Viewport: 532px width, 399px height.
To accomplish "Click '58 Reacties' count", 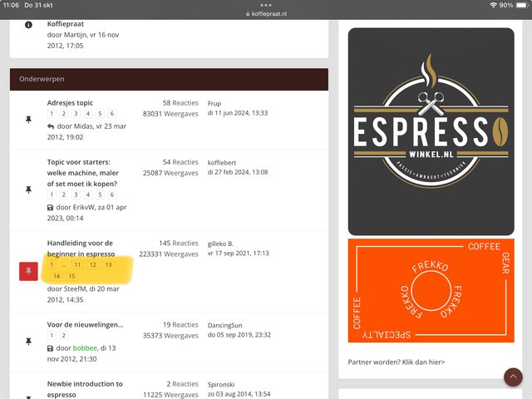I will coord(180,103).
